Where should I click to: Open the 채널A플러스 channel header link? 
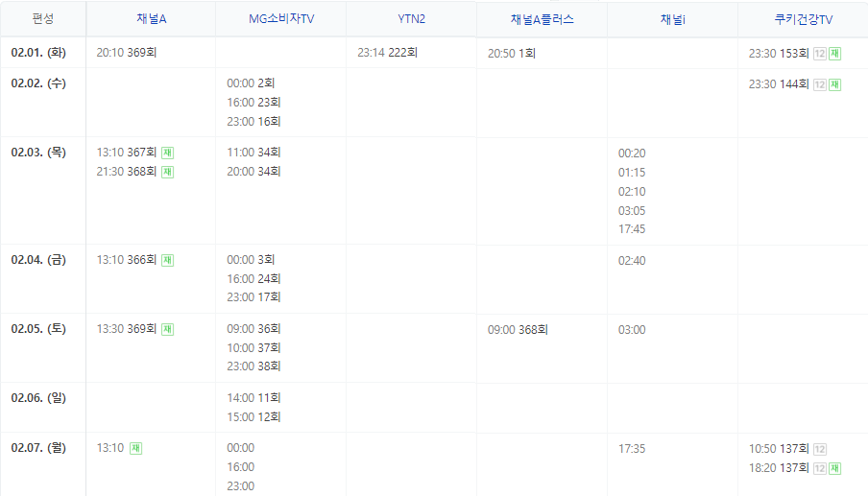pyautogui.click(x=542, y=19)
